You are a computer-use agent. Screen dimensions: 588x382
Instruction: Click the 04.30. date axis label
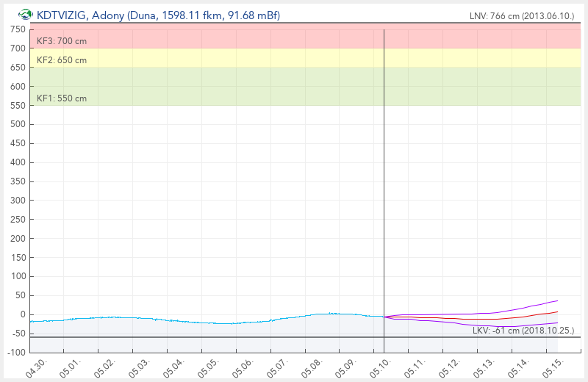[36, 368]
